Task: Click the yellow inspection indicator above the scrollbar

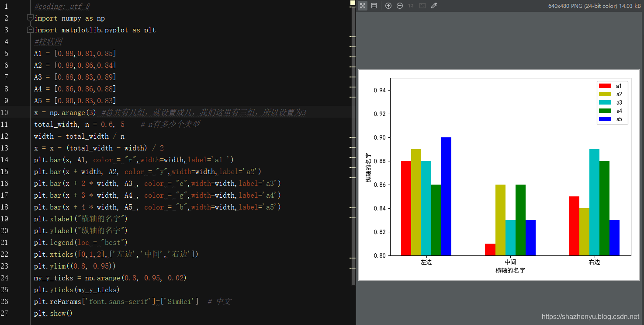Action: click(353, 3)
